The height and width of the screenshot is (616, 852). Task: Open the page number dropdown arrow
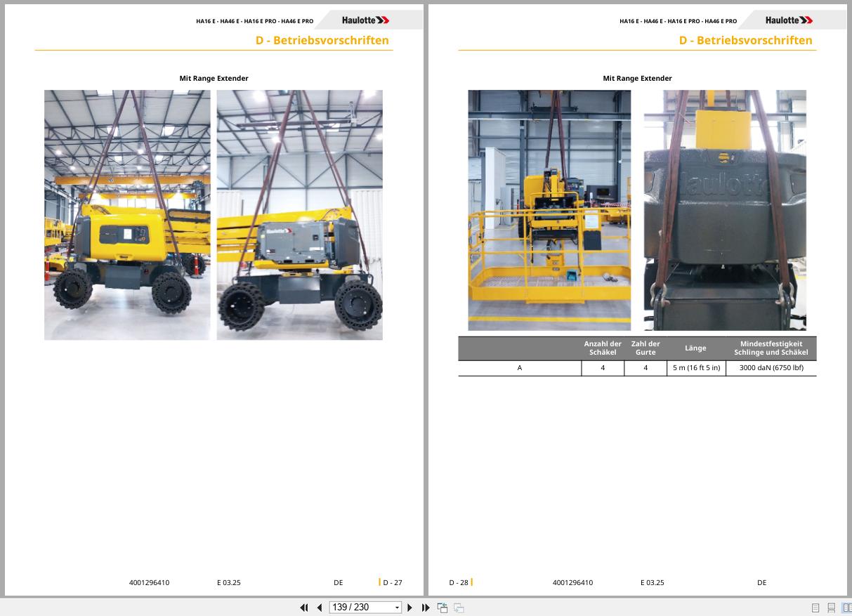click(397, 608)
